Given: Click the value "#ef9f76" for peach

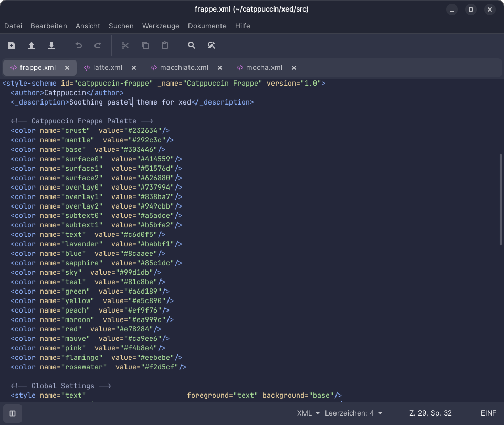Looking at the screenshot, I should [x=143, y=310].
